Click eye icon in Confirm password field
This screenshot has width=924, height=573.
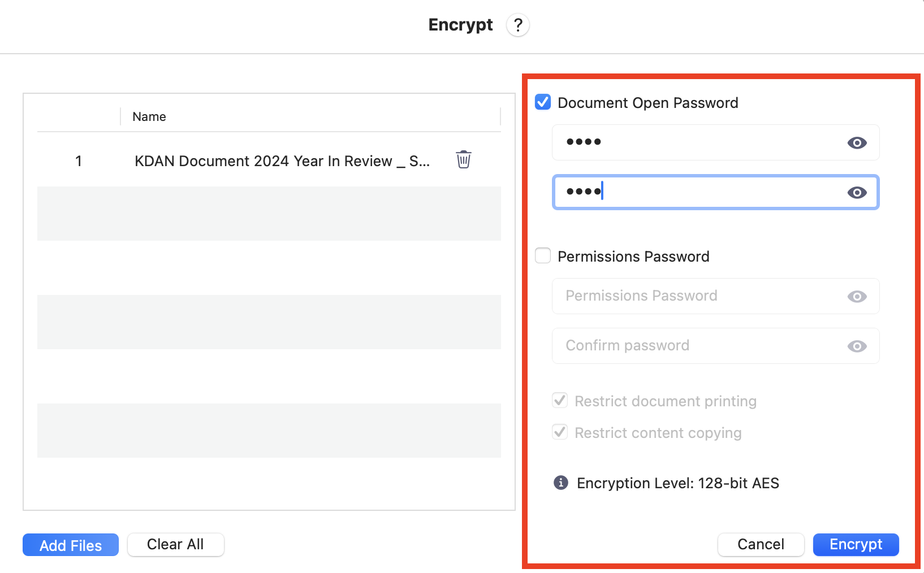click(x=857, y=346)
